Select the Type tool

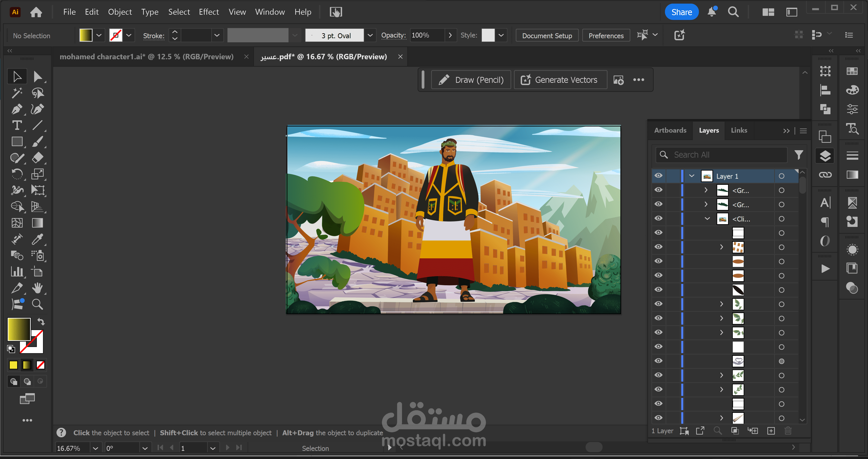click(x=17, y=125)
